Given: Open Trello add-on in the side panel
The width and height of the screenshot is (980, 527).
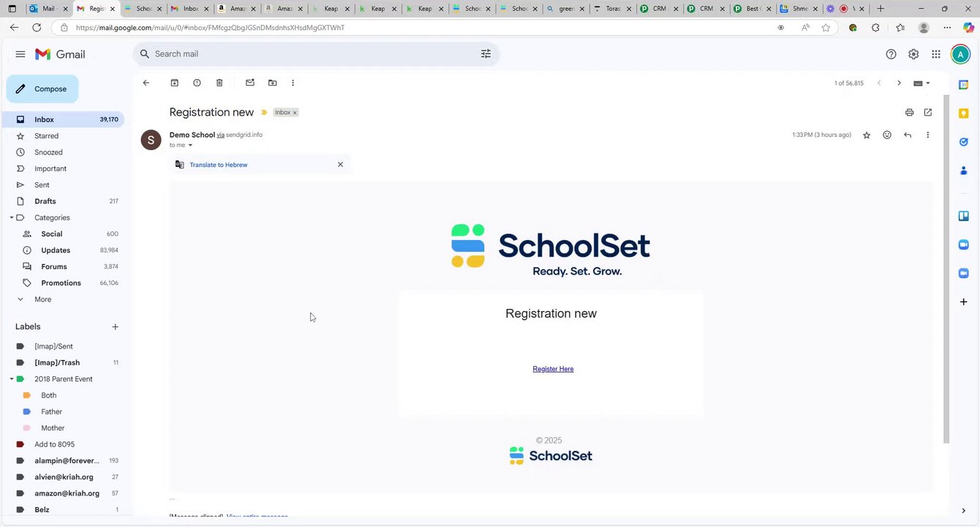Looking at the screenshot, I should (963, 216).
